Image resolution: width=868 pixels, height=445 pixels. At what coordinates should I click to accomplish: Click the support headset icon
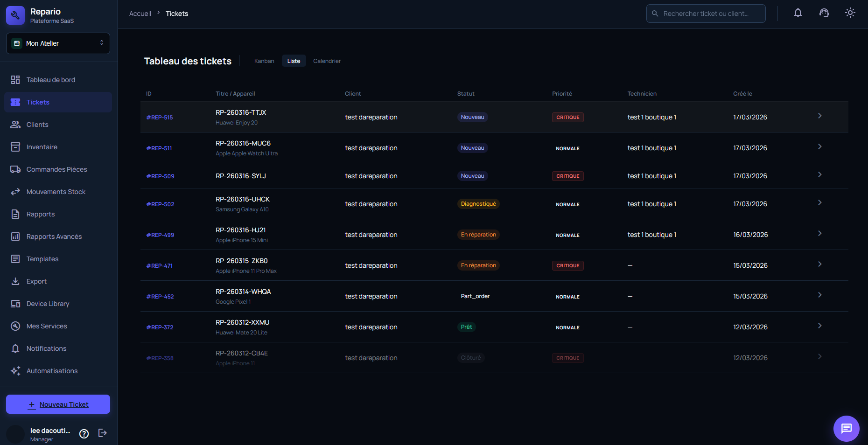[824, 13]
